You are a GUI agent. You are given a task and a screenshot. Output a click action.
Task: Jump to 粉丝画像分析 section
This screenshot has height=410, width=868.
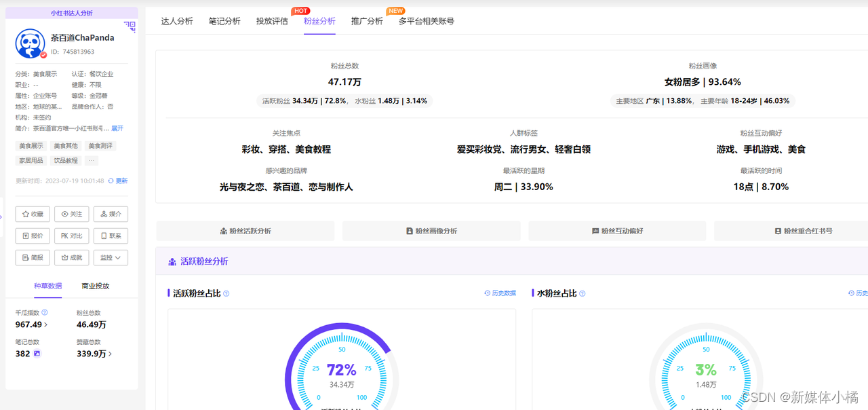pos(431,231)
